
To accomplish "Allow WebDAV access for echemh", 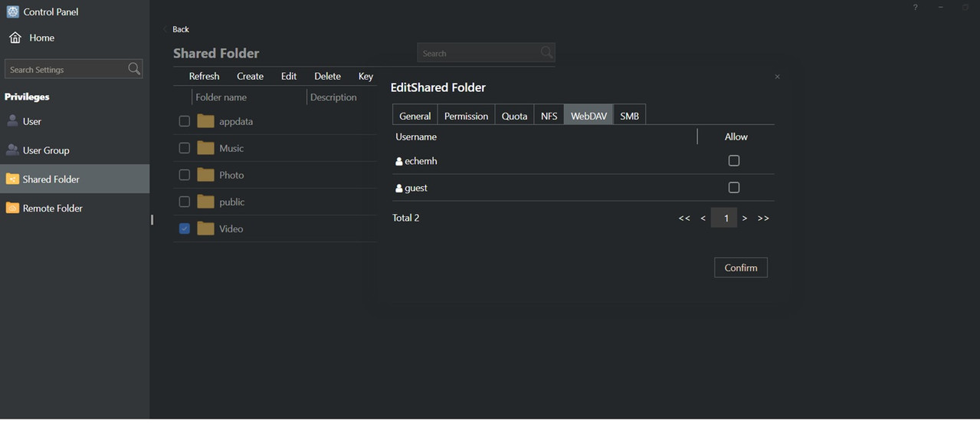I will [x=734, y=160].
